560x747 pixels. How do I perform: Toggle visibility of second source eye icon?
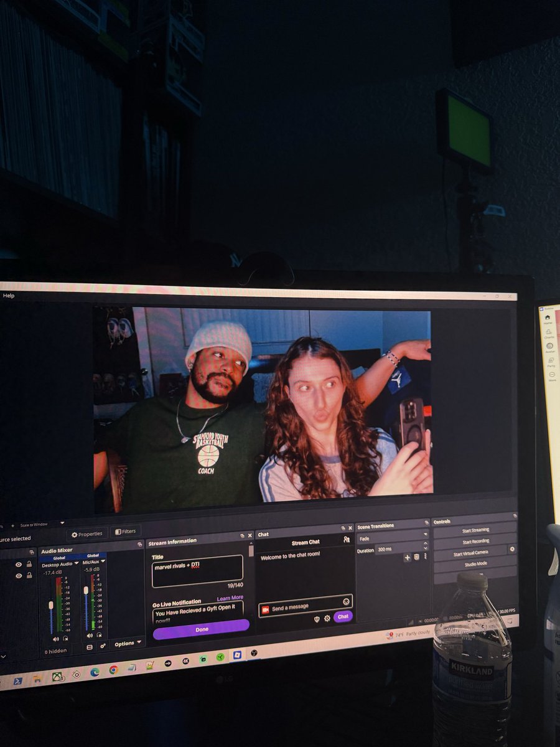[19, 576]
